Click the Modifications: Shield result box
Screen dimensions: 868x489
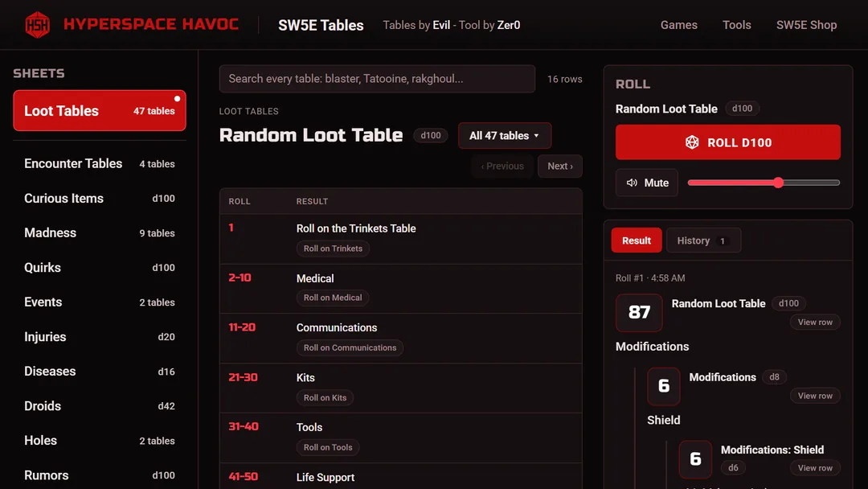click(x=695, y=459)
